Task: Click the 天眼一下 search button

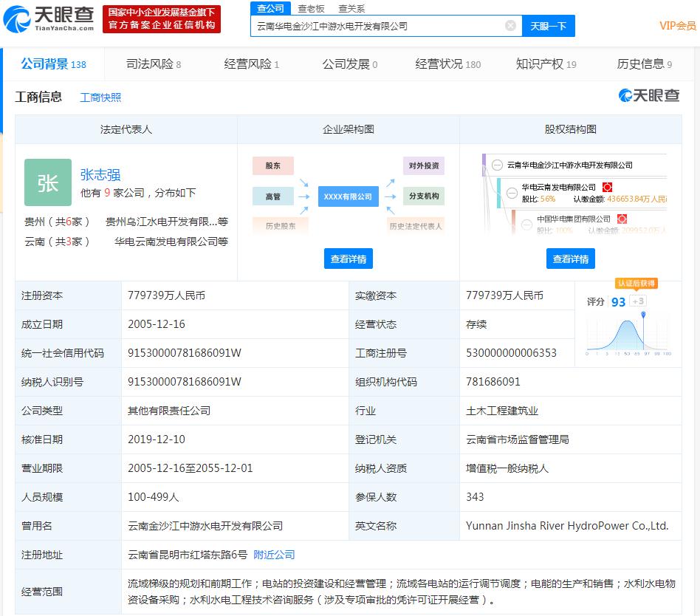Action: 548,26
